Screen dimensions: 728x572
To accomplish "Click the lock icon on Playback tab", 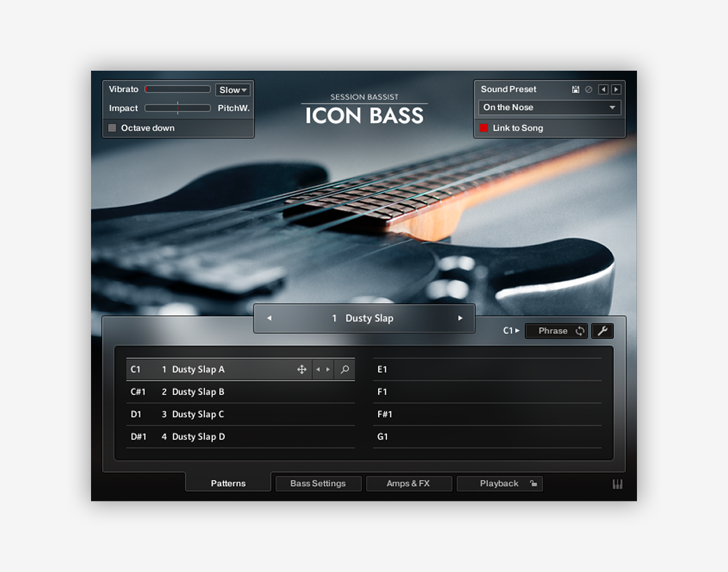I will pos(533,483).
